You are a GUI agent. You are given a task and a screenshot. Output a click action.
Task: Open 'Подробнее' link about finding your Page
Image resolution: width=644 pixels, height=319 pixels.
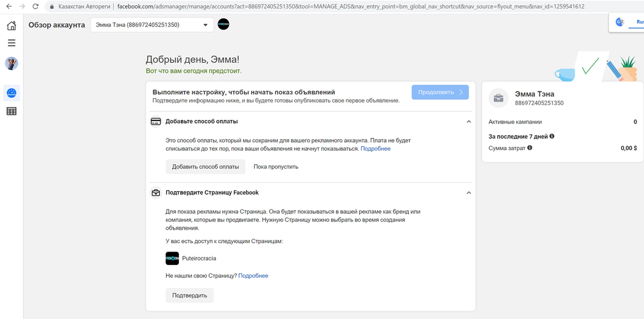coord(253,276)
